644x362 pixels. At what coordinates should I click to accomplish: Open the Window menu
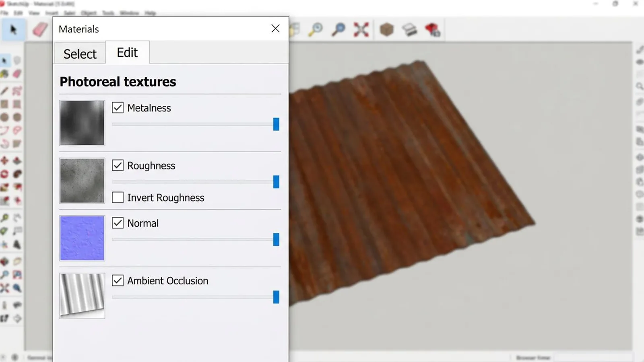point(129,13)
